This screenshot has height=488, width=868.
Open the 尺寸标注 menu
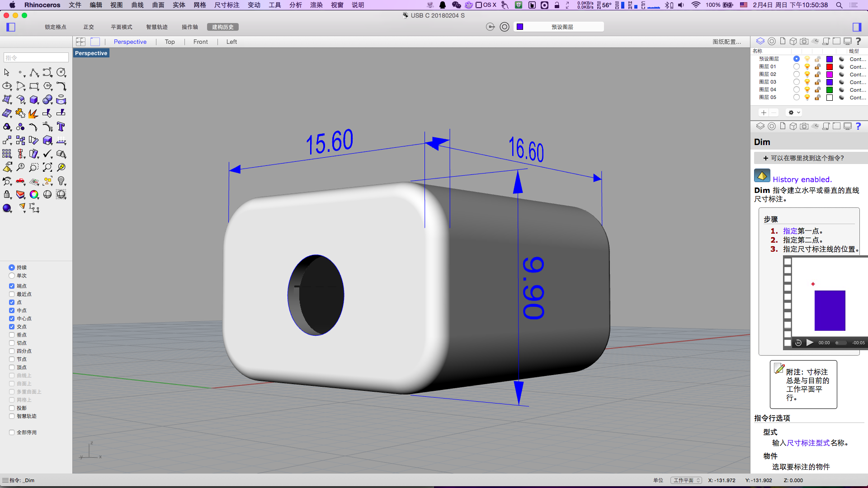[x=226, y=5]
